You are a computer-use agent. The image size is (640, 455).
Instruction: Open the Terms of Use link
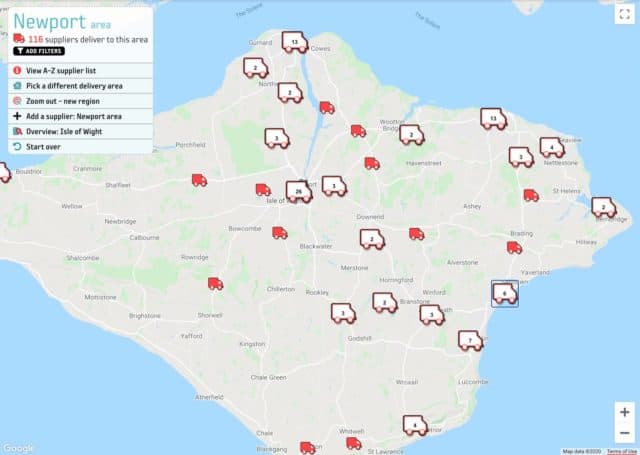coord(621,451)
